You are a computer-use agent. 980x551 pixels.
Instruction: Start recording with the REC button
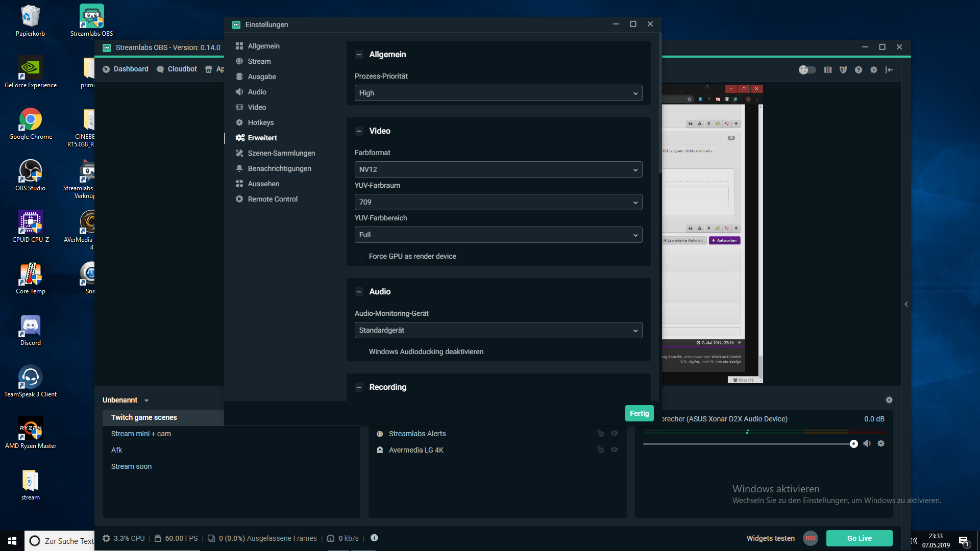click(811, 538)
